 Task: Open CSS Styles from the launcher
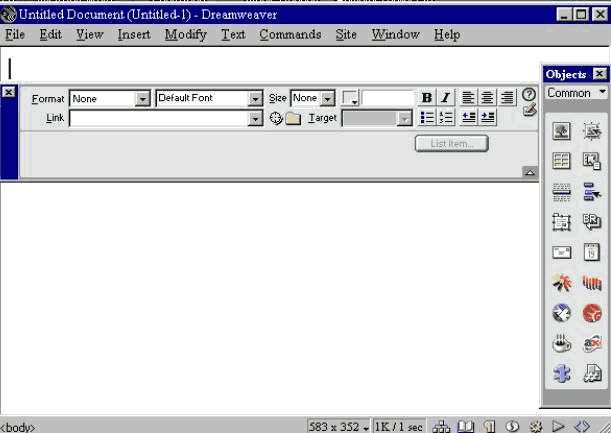click(x=512, y=427)
